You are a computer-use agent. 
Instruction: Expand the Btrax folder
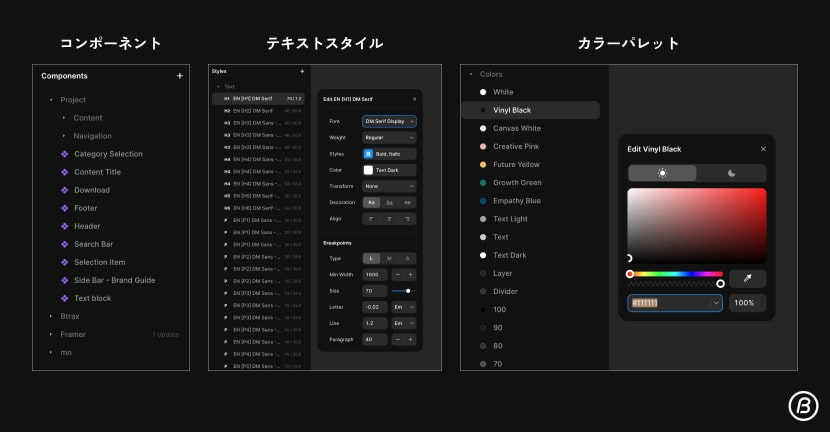[51, 317]
